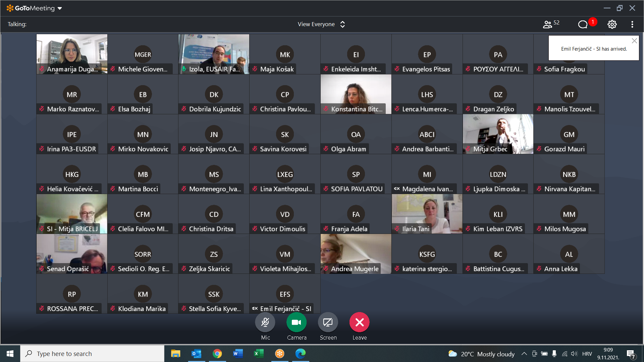The width and height of the screenshot is (644, 362).
Task: Expand hidden system tray icons
Action: point(524,354)
